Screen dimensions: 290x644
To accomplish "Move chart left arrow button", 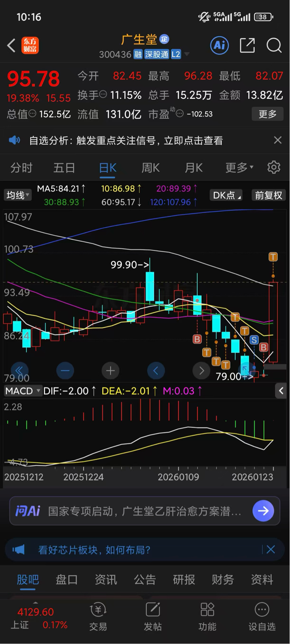I will (156, 371).
